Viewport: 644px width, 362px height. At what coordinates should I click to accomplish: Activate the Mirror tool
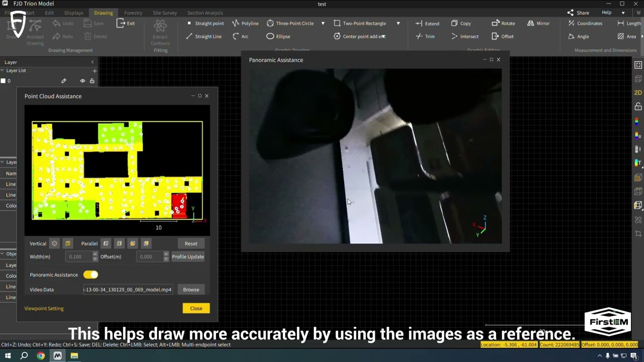[x=538, y=23]
